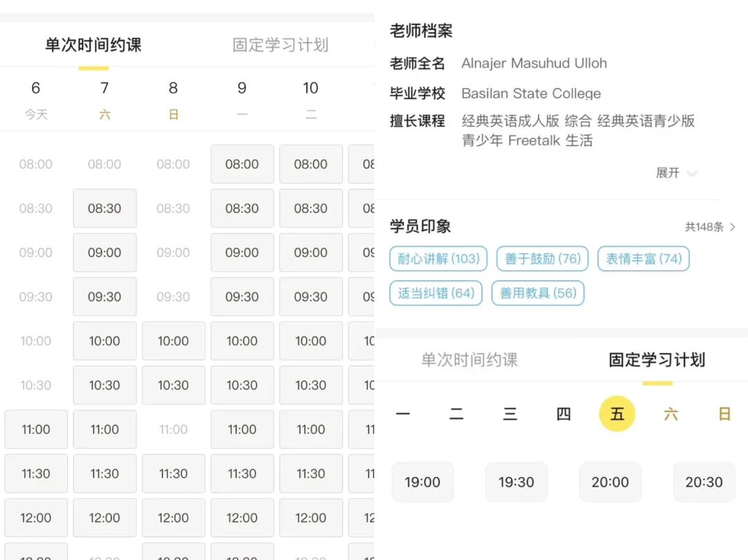Image resolution: width=748 pixels, height=560 pixels.
Task: Book 12:00 slot on day 10
Action: [310, 518]
